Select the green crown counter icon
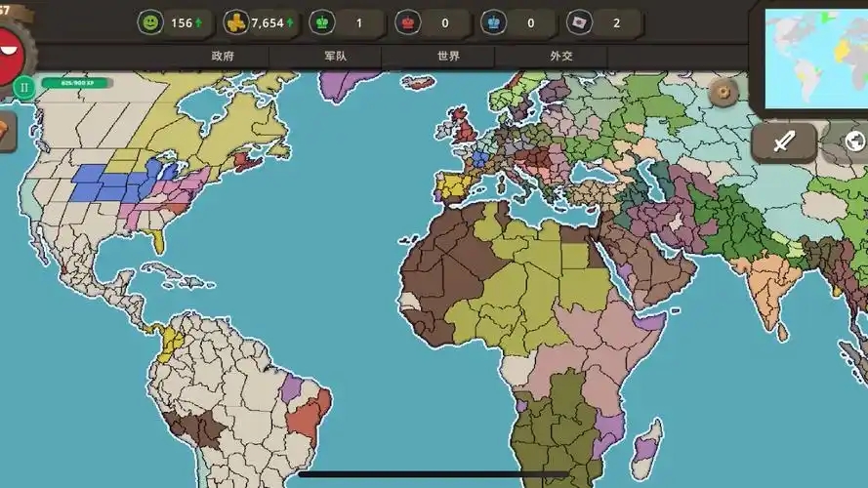 point(321,22)
